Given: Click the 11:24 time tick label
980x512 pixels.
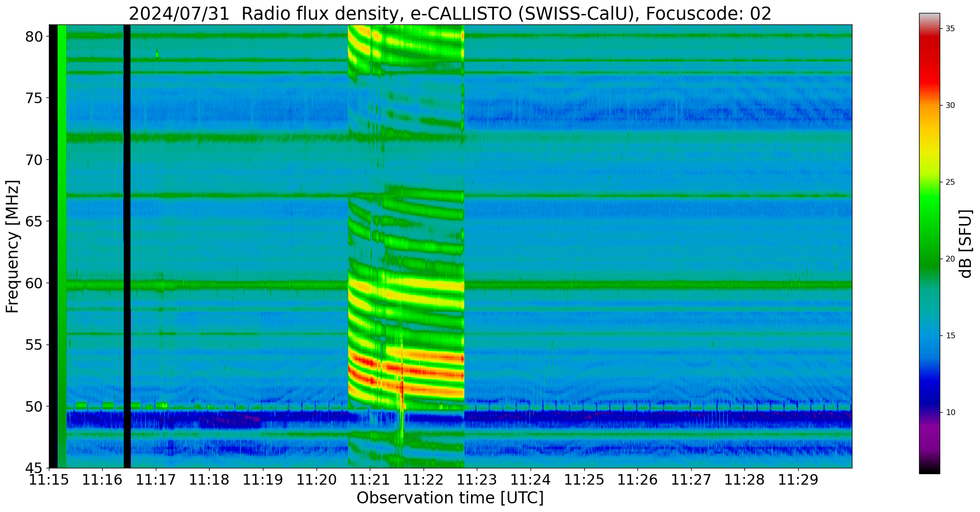Looking at the screenshot, I should [531, 480].
